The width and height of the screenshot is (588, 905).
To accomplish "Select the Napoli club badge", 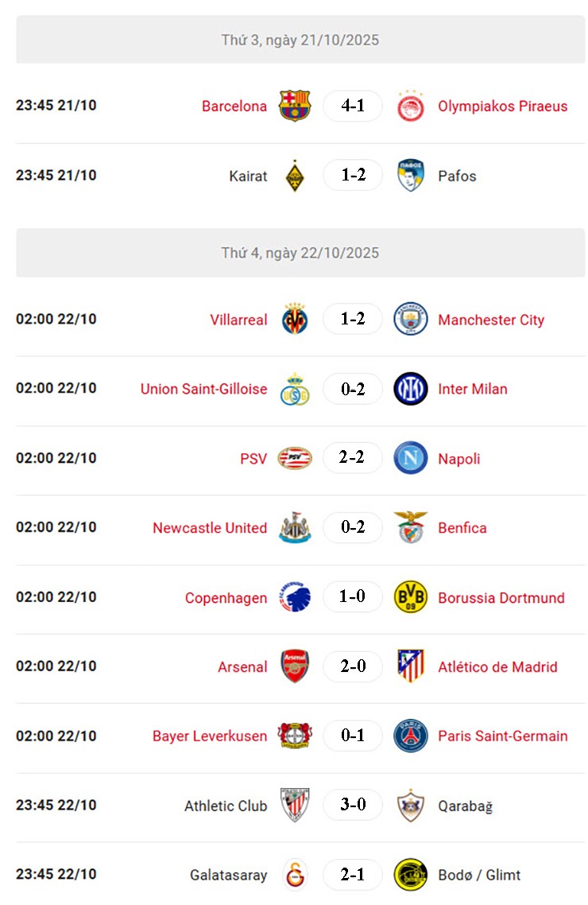I will tap(410, 458).
